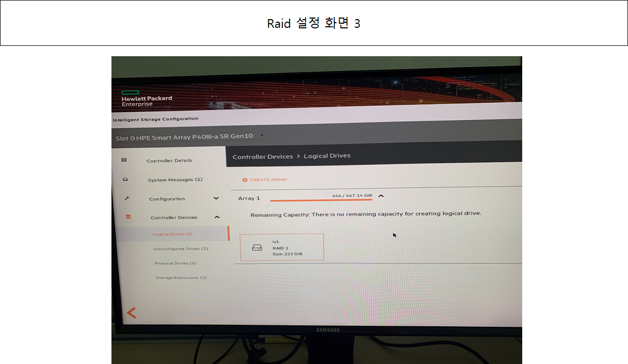The width and height of the screenshot is (628, 364).
Task: Click the drive icon in lv1 card
Action: pyautogui.click(x=257, y=248)
